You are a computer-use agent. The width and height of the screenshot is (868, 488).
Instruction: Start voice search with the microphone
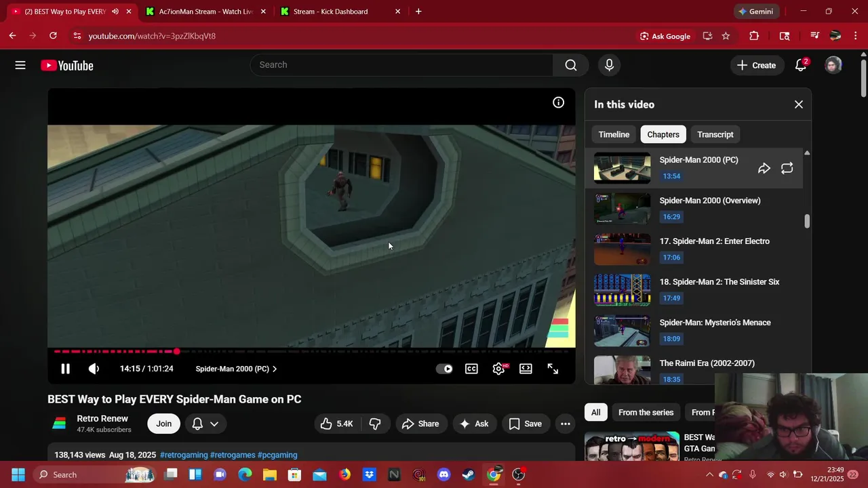pyautogui.click(x=609, y=65)
